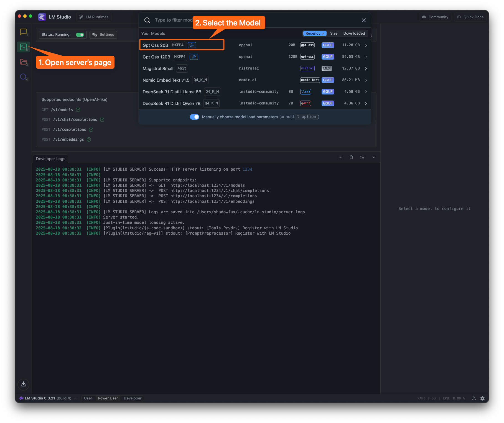Switch to User mode
This screenshot has width=504, height=423.
pos(88,398)
